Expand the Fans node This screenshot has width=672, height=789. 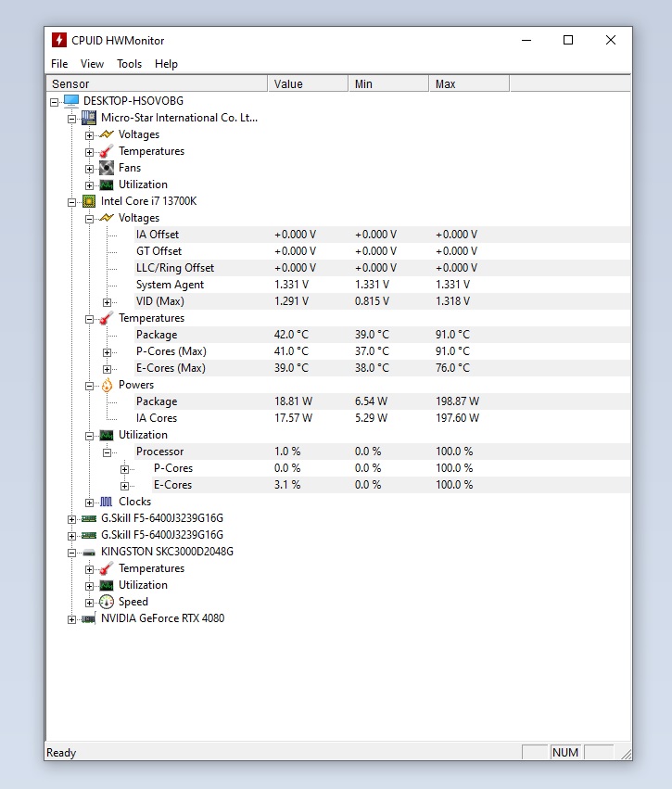click(x=90, y=169)
